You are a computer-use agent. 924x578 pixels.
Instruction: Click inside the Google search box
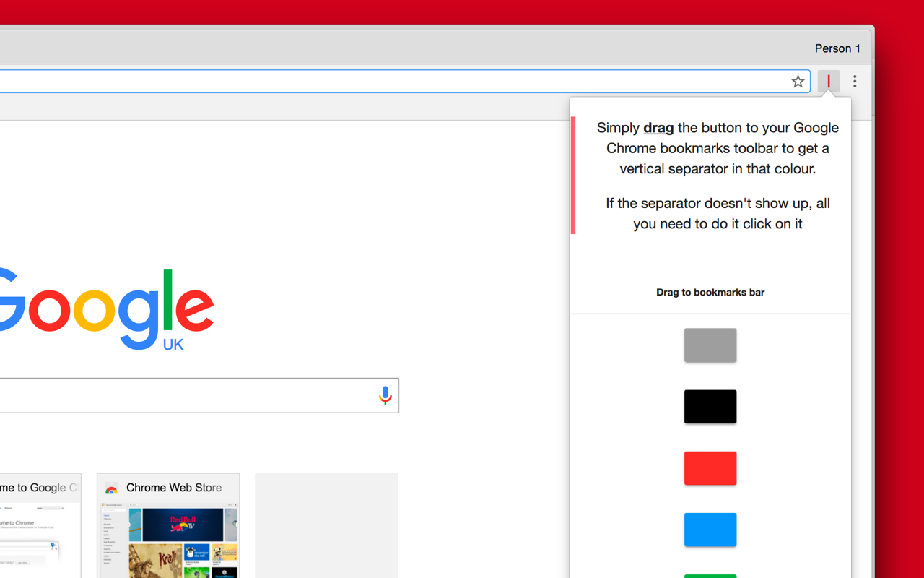195,395
